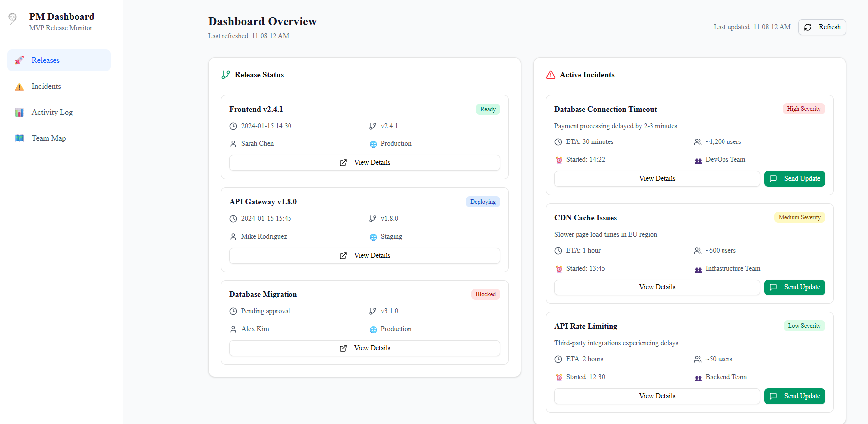
Task: Click the chart icon next to Activity Log
Action: pyautogui.click(x=19, y=112)
